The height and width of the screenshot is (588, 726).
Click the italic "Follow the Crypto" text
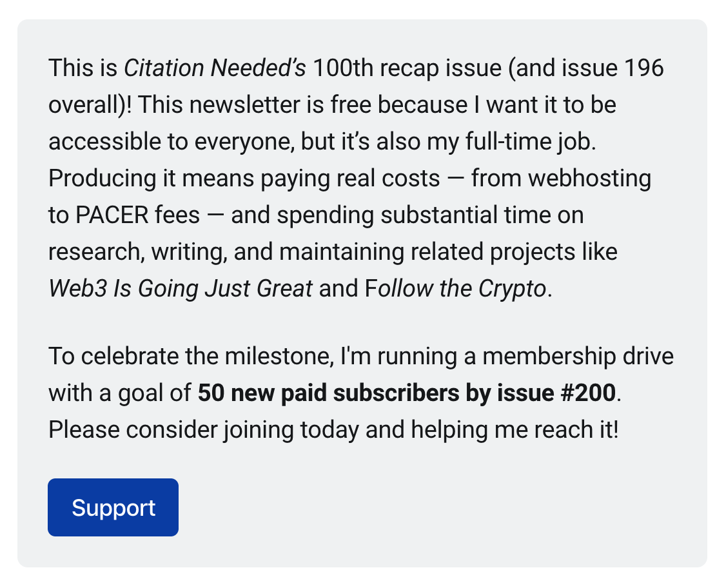tap(456, 288)
